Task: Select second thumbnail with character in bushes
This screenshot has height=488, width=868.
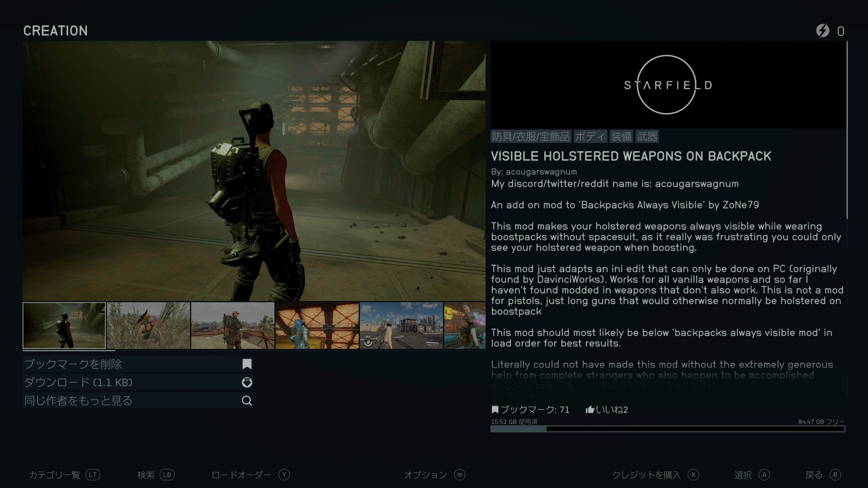Action: coord(148,325)
